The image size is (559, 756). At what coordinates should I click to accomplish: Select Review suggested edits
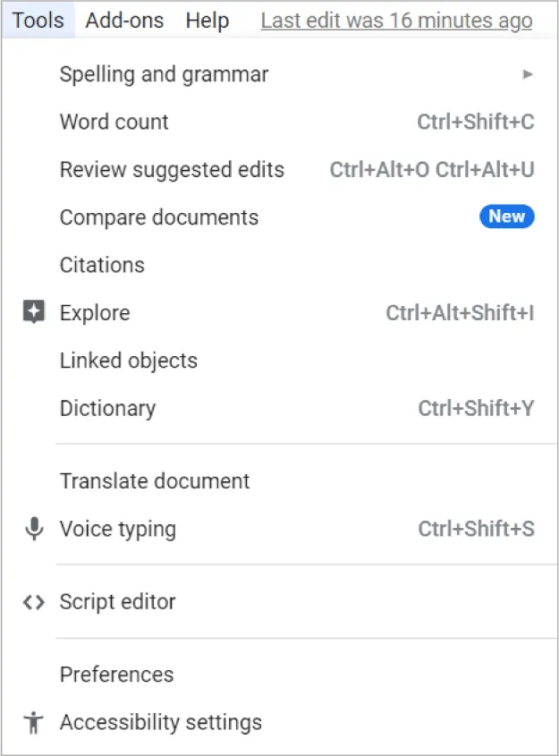pyautogui.click(x=172, y=169)
